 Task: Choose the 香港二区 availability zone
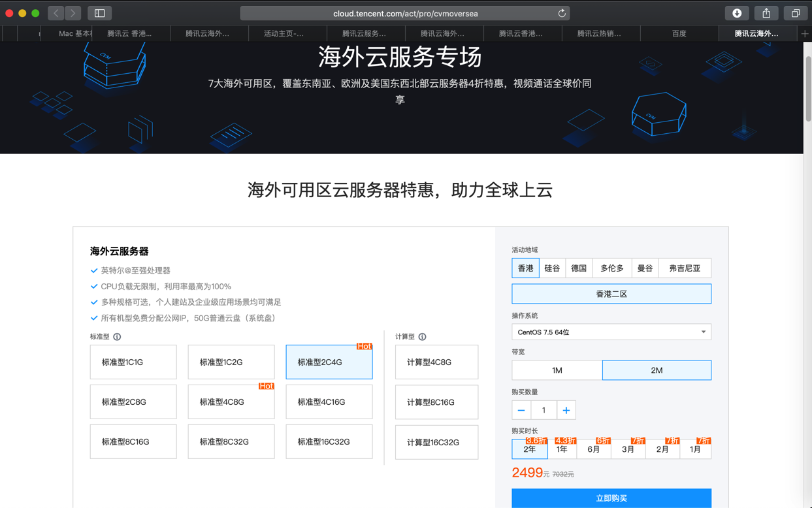(611, 294)
